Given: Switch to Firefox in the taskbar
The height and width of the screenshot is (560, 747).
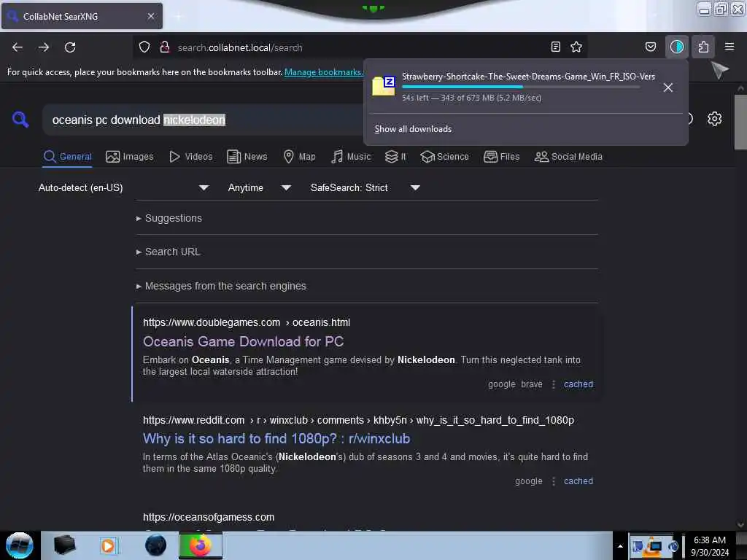Looking at the screenshot, I should point(200,545).
